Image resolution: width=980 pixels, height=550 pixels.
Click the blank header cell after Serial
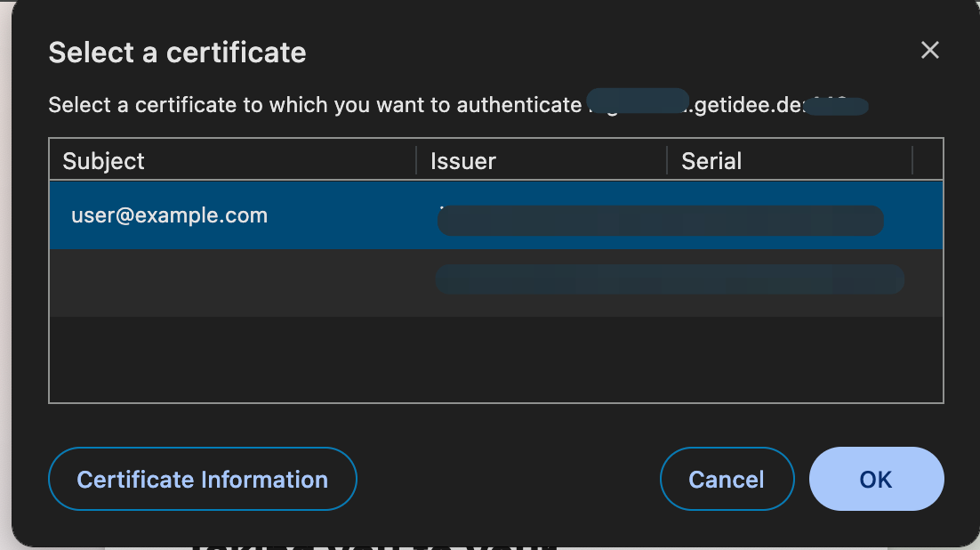pyautogui.click(x=928, y=161)
